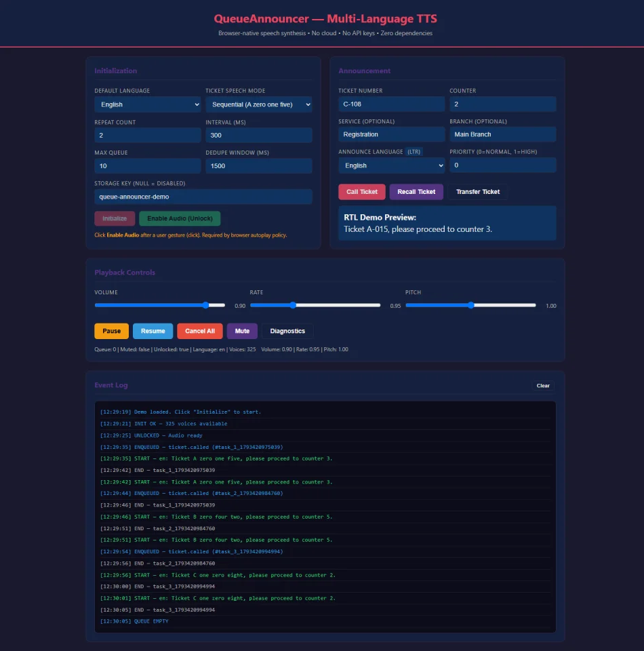The image size is (644, 651).
Task: Click Enable Audio (Unlock) button
Action: click(180, 218)
